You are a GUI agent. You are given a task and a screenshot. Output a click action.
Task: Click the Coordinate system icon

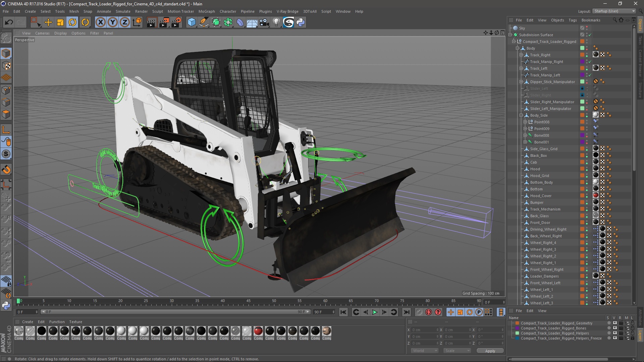pos(137,22)
